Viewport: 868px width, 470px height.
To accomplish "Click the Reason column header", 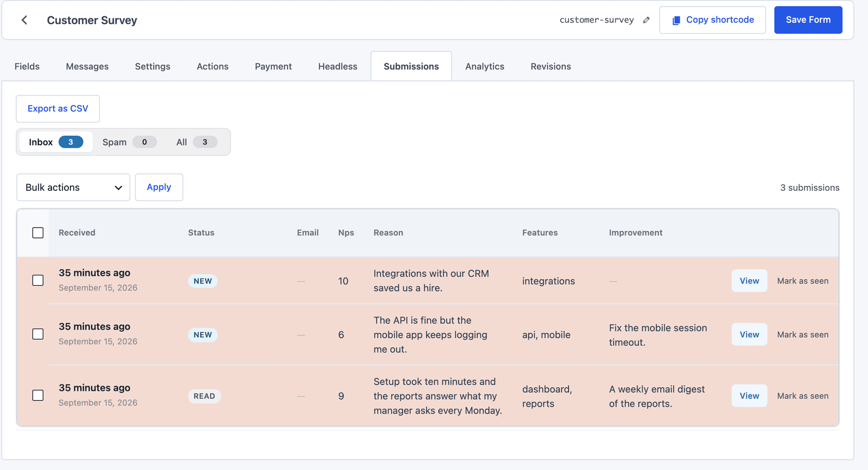I will 388,233.
